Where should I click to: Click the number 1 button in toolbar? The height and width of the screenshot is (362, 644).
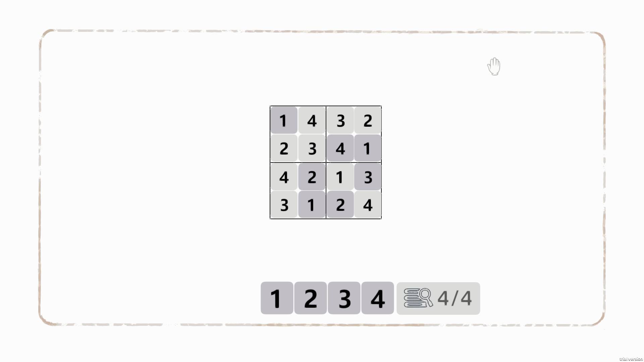(x=276, y=298)
